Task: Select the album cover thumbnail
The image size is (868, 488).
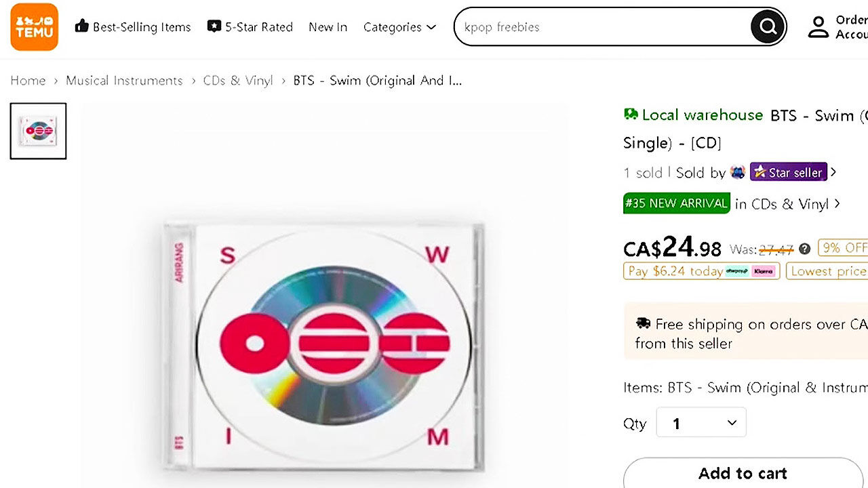Action: coord(38,131)
